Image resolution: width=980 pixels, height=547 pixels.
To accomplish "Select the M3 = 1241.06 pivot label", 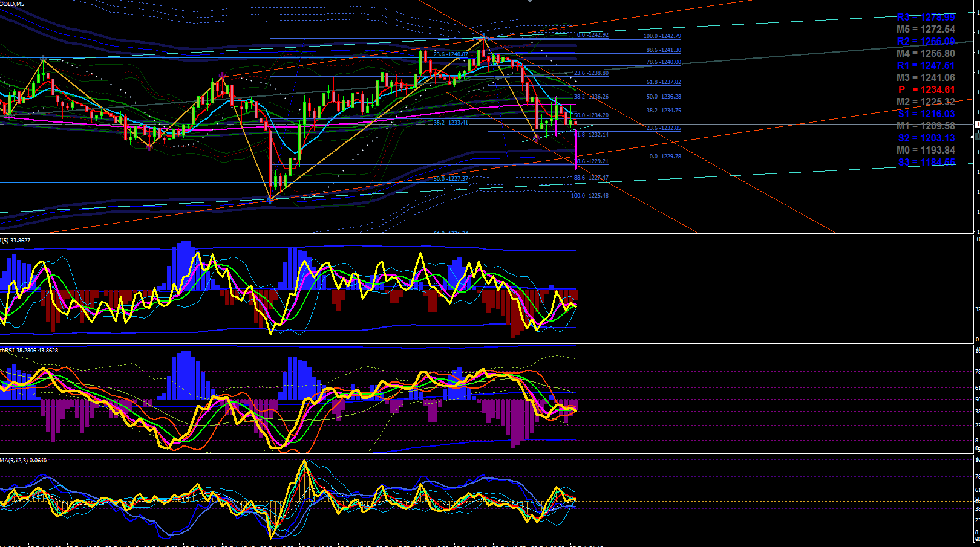I will (926, 78).
